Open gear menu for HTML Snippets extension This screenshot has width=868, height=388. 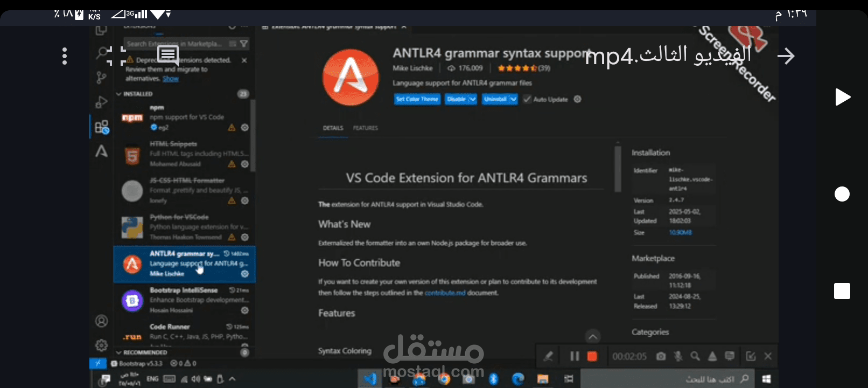244,164
